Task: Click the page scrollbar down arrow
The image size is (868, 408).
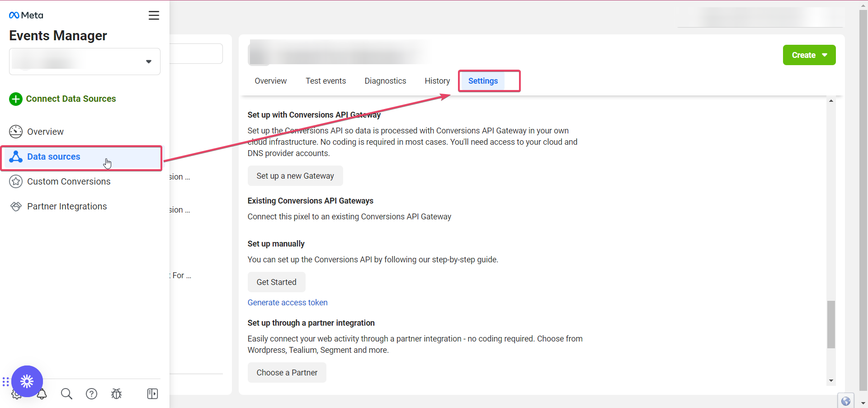Action: click(863, 403)
